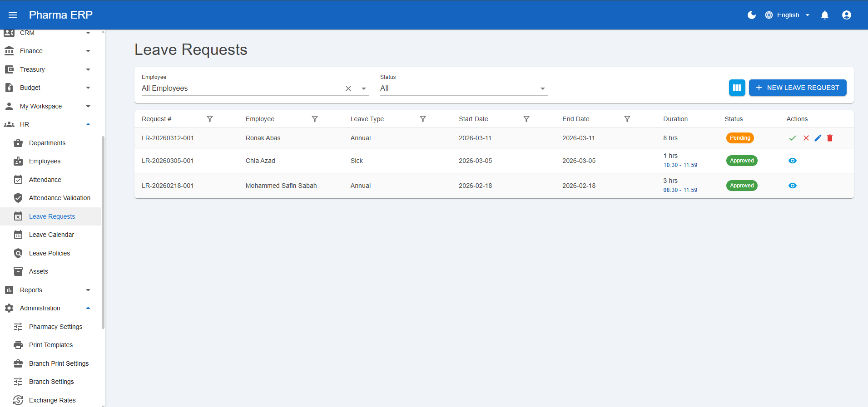Viewport: 868px width, 407px height.
Task: Delete the LR-20260312-001 request trash icon
Action: tap(829, 138)
